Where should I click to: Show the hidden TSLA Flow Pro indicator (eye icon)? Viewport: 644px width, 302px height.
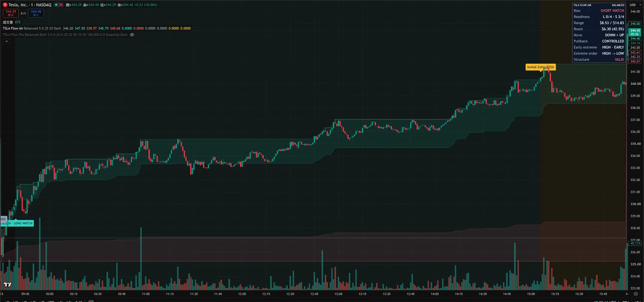[132, 35]
